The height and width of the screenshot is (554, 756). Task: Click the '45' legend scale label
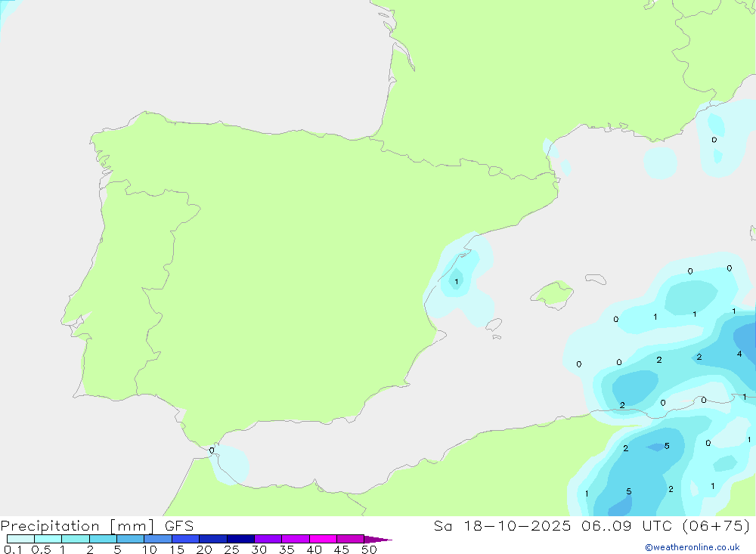pos(342,549)
